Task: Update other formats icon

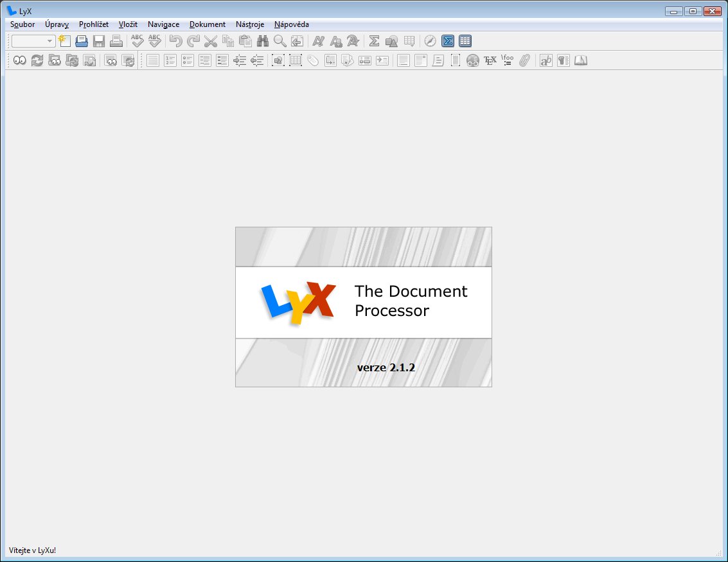Action: 128,60
